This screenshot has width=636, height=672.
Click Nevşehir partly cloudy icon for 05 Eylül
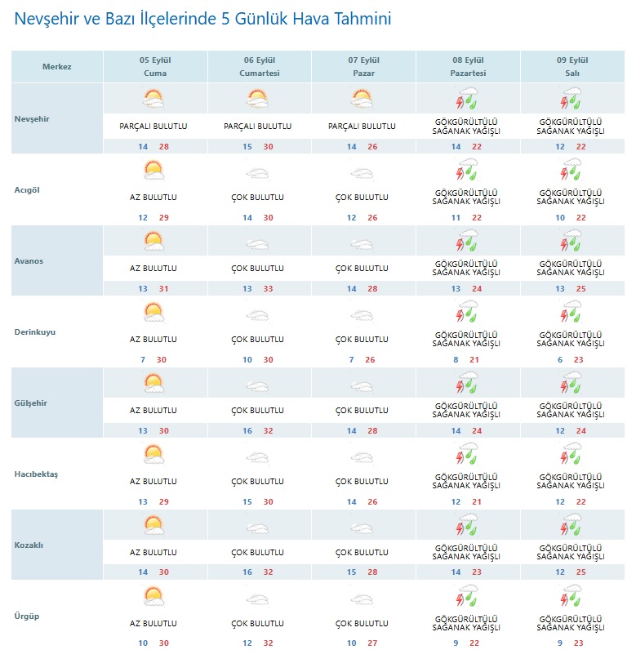coord(153,99)
